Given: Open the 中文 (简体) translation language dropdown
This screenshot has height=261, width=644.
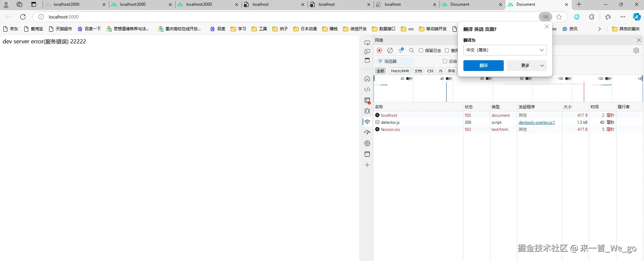Looking at the screenshot, I should (505, 50).
